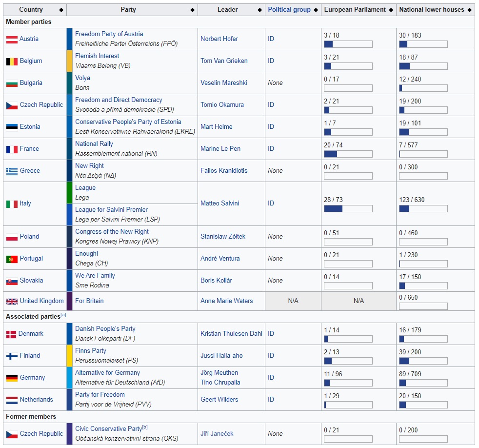This screenshot has height=448, width=479.
Task: Click the Portugal flag icon
Action: (12, 259)
